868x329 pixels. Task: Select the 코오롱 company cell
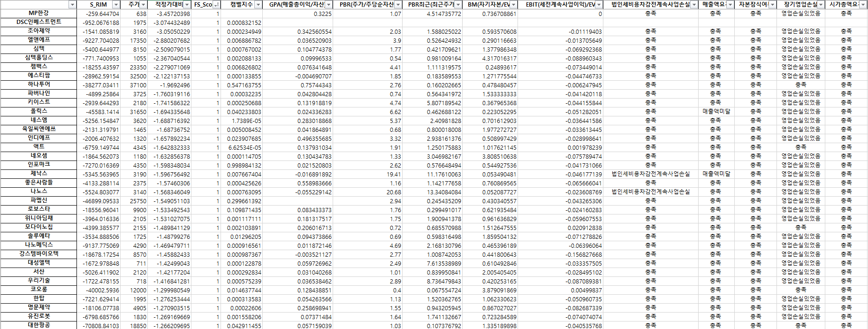(x=38, y=290)
